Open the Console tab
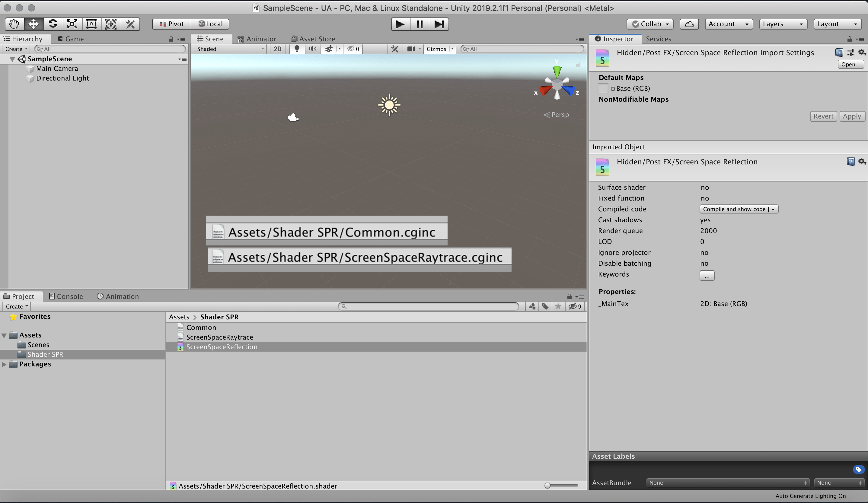 click(x=66, y=296)
